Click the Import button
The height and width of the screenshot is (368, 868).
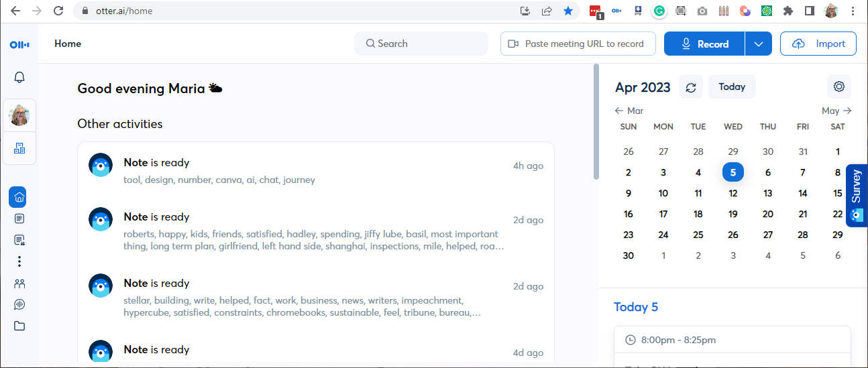(818, 44)
